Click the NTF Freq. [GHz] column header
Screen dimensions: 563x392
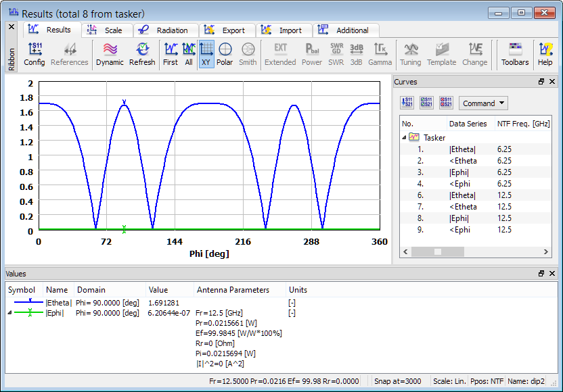pyautogui.click(x=523, y=124)
